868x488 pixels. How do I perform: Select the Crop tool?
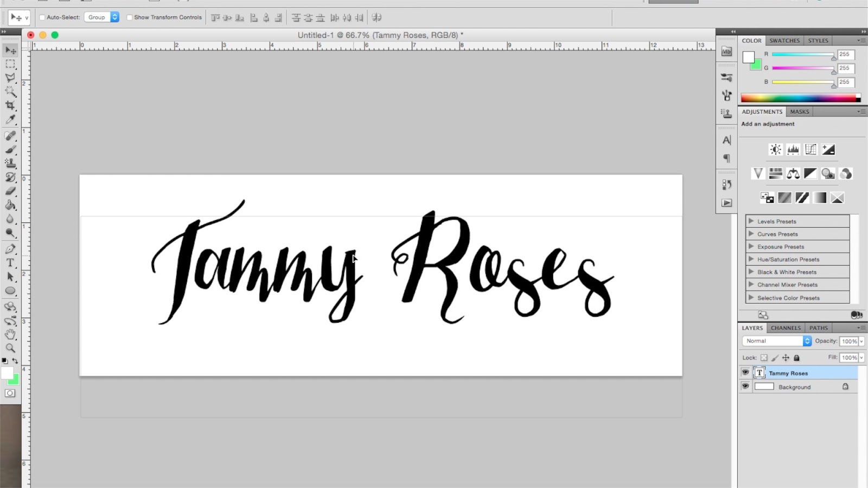pyautogui.click(x=10, y=105)
